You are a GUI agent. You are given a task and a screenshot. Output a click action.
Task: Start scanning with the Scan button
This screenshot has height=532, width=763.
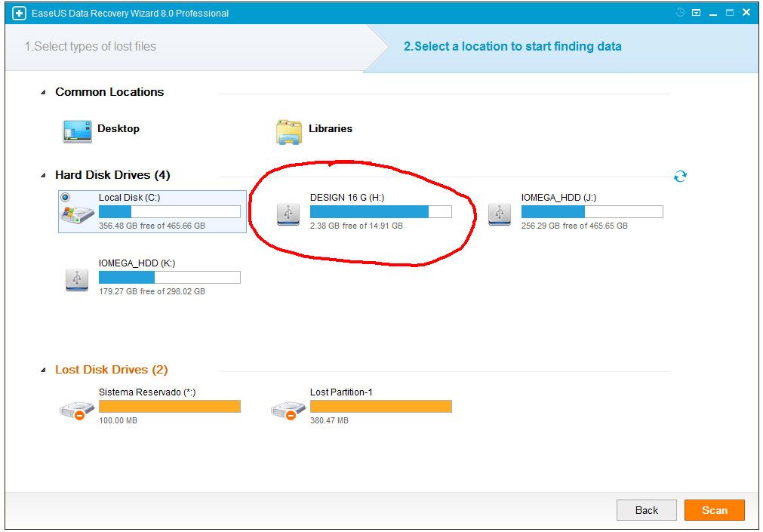pyautogui.click(x=715, y=510)
